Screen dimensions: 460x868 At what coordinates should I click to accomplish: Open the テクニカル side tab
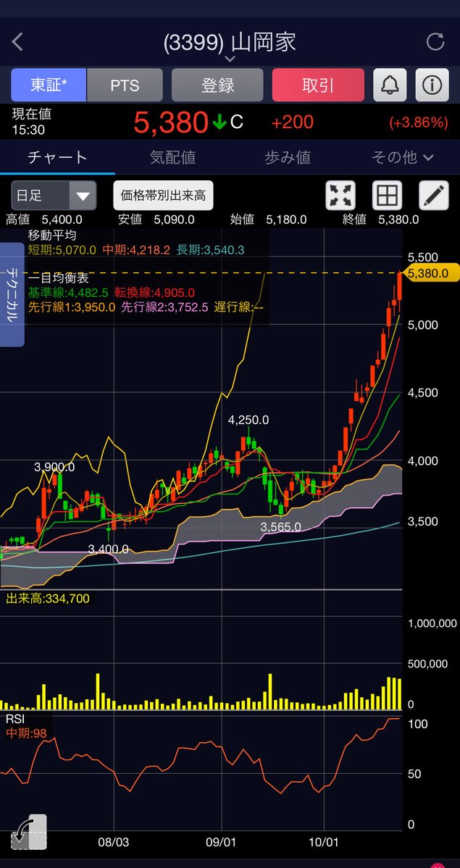pyautogui.click(x=12, y=295)
